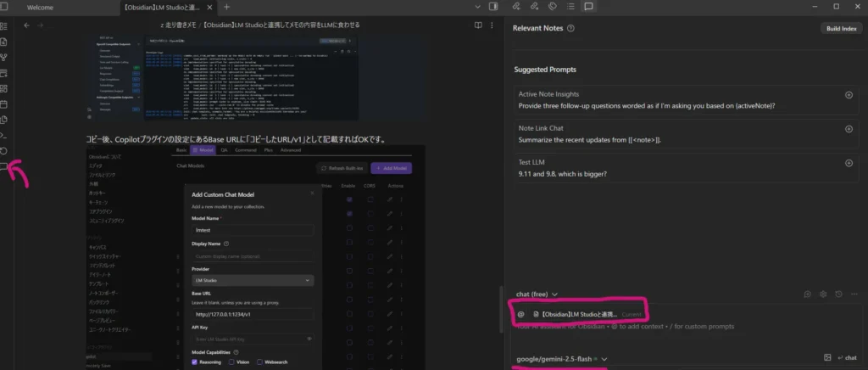Switch to the Welcome tab
The image size is (868, 370).
[x=42, y=7]
